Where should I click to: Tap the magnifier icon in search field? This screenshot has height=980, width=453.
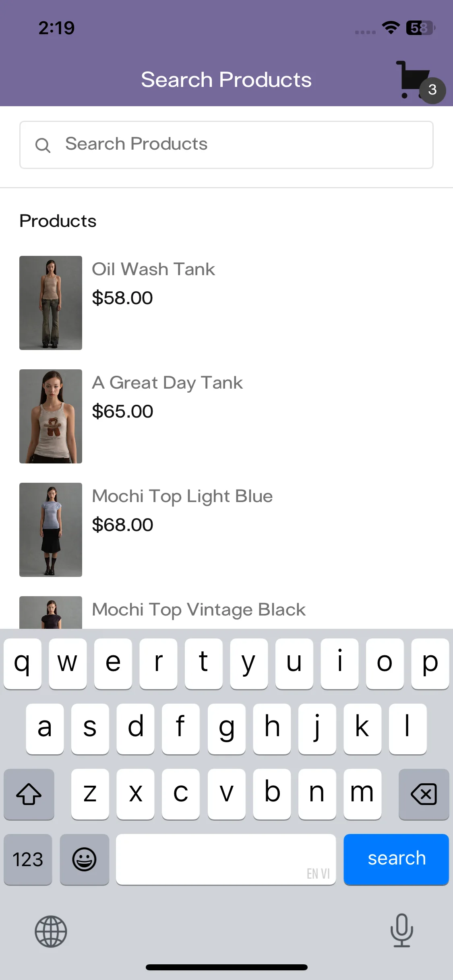pyautogui.click(x=43, y=145)
